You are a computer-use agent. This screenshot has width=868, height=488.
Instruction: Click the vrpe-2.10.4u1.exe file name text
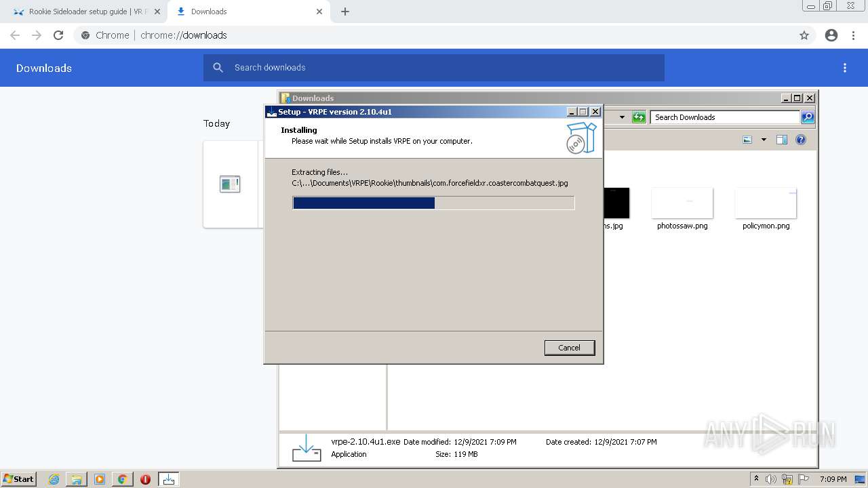pyautogui.click(x=366, y=441)
